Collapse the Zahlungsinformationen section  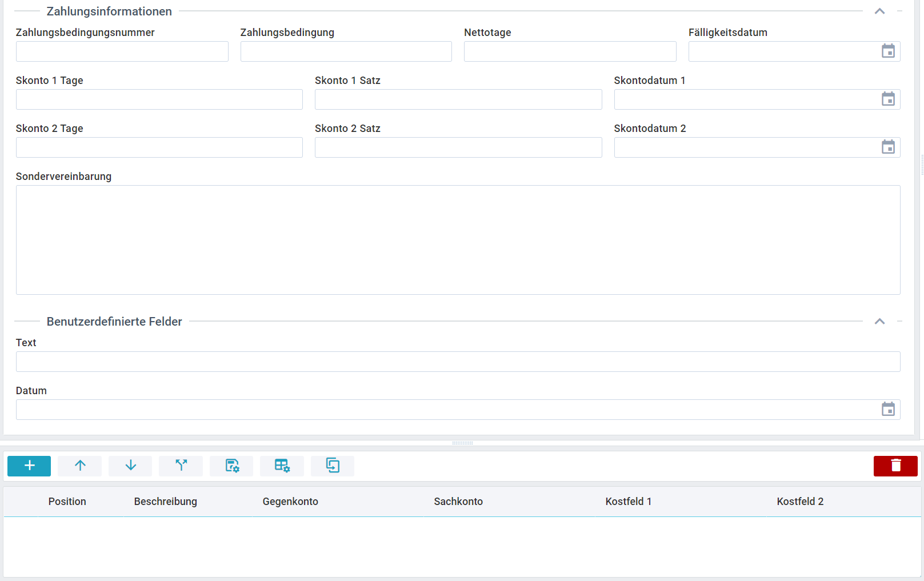[x=879, y=11]
